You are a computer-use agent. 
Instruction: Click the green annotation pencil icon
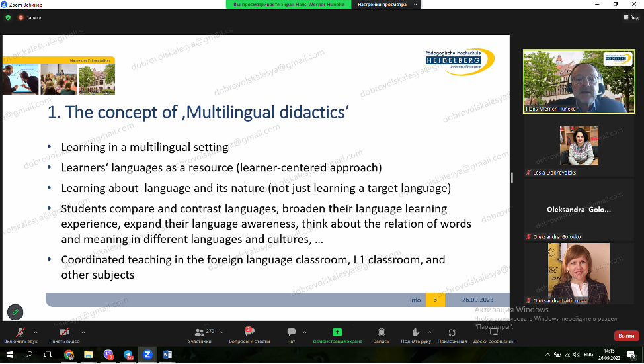(x=15, y=312)
